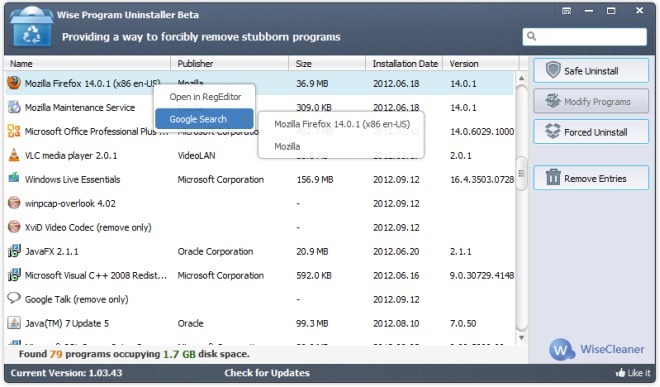
Task: Click the Forced Uninstall button
Action: (591, 132)
